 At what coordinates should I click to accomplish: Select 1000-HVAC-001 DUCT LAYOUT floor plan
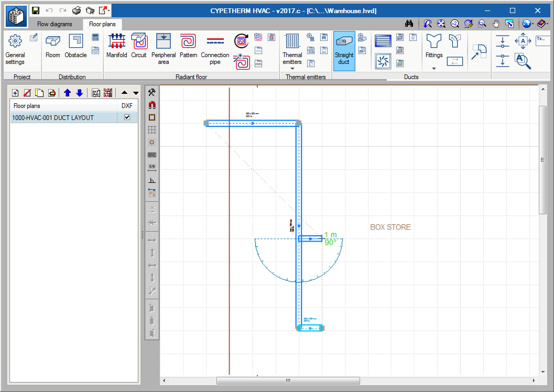(x=52, y=118)
